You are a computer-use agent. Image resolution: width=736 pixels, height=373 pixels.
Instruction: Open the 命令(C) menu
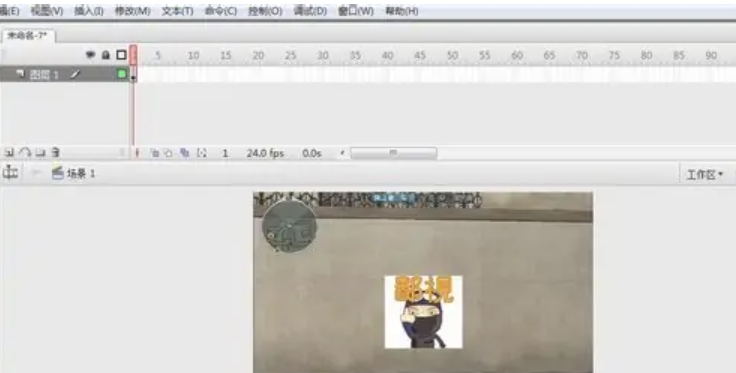pyautogui.click(x=221, y=11)
